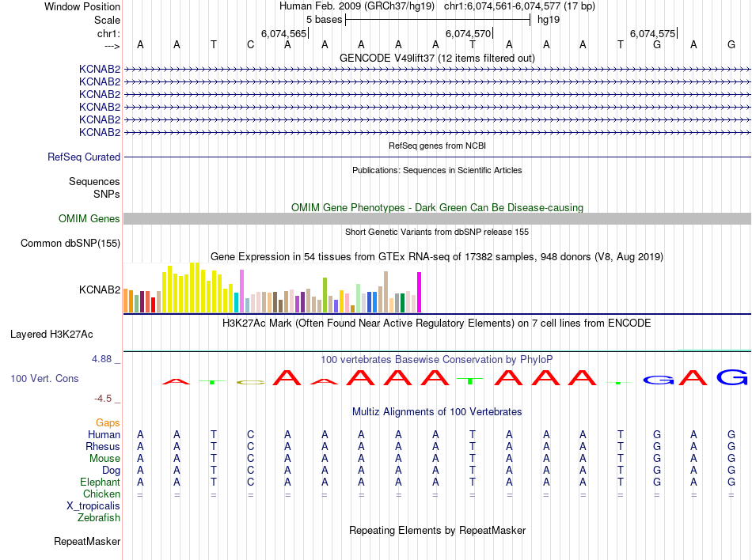Select the Human alignment row label

click(x=104, y=434)
